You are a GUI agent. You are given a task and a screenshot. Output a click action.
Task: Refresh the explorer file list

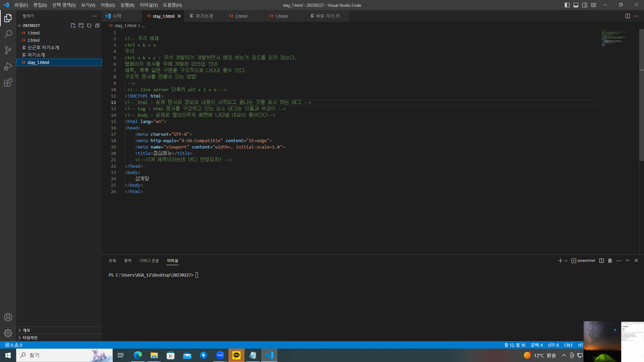click(89, 25)
